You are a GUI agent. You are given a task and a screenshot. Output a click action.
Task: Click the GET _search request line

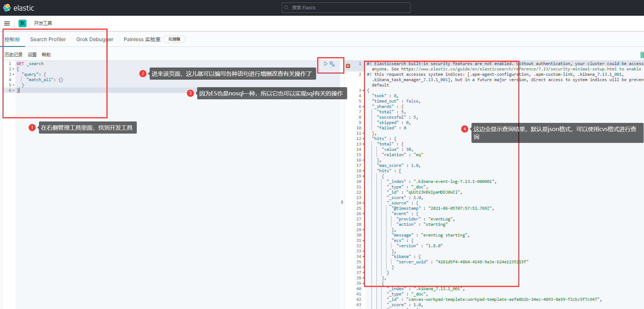30,64
